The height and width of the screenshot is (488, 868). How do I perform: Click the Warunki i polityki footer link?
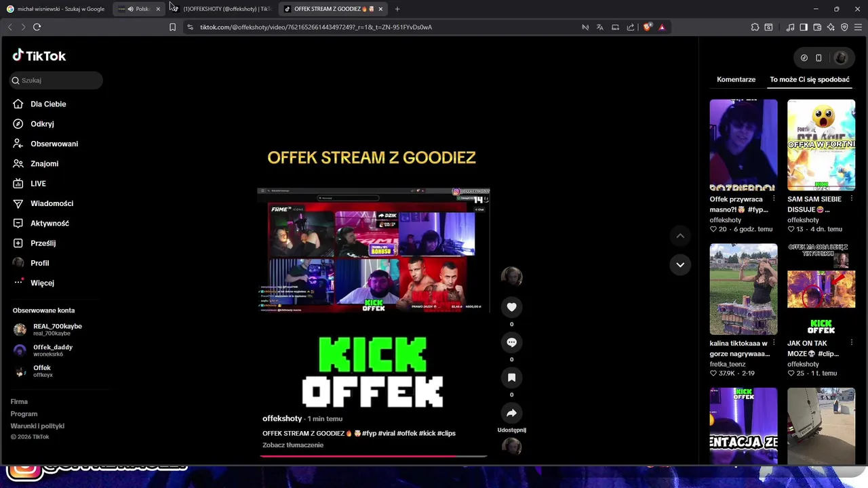pos(37,426)
